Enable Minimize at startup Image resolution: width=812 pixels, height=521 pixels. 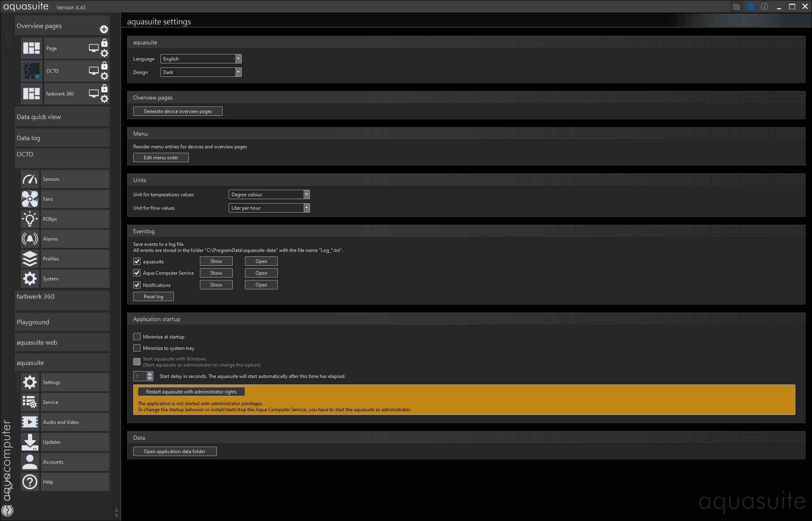pos(137,336)
